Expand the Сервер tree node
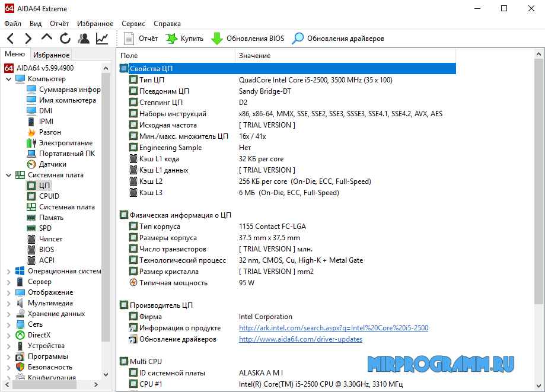545x392 pixels. click(x=9, y=282)
